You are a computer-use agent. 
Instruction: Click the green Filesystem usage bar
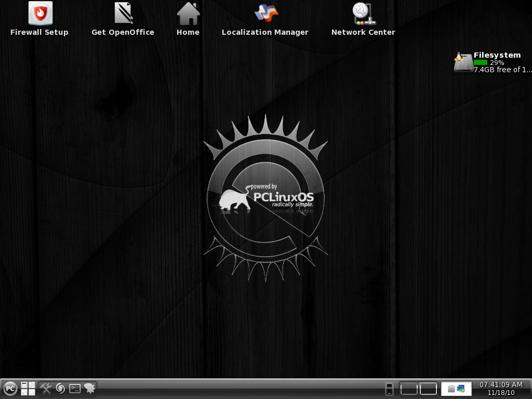click(x=481, y=62)
